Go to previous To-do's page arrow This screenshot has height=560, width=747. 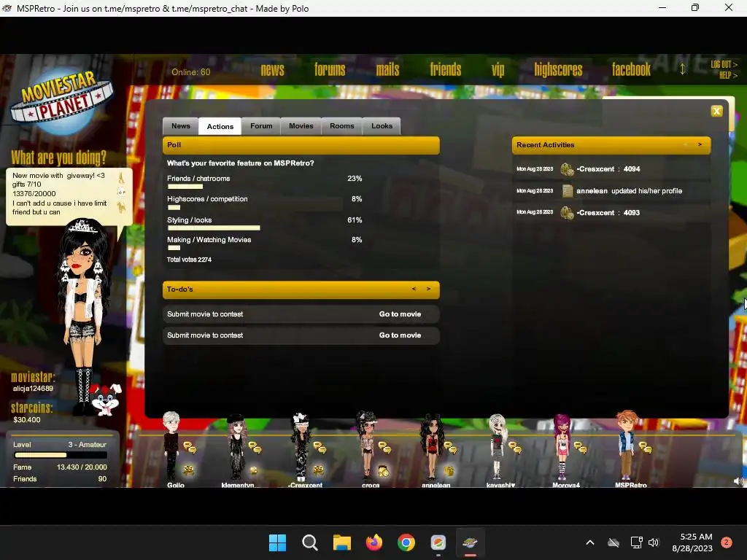tap(414, 289)
